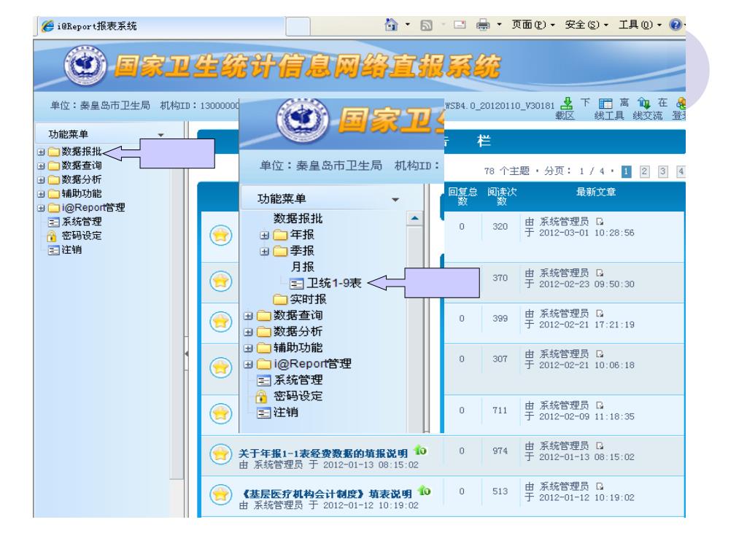Go to page 3 of the topics list
747x560 pixels.
click(662, 171)
